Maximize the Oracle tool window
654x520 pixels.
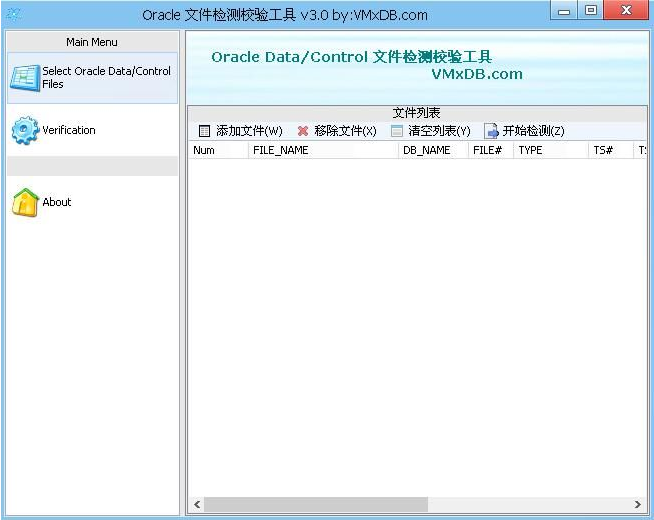(x=591, y=11)
